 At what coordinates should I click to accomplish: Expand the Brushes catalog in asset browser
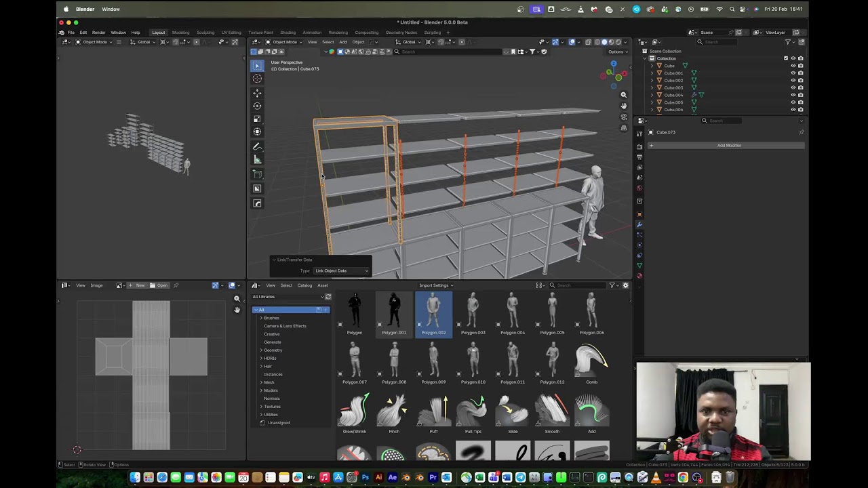coord(261,318)
